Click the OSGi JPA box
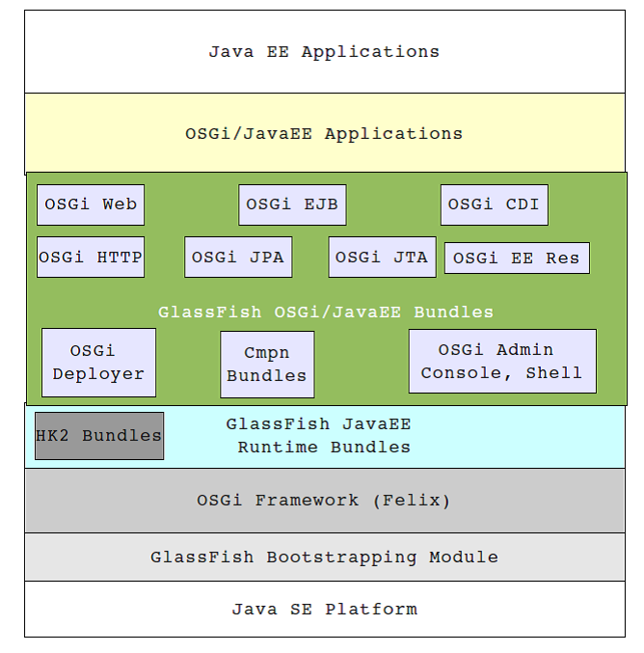The height and width of the screenshot is (653, 644). pos(238,257)
